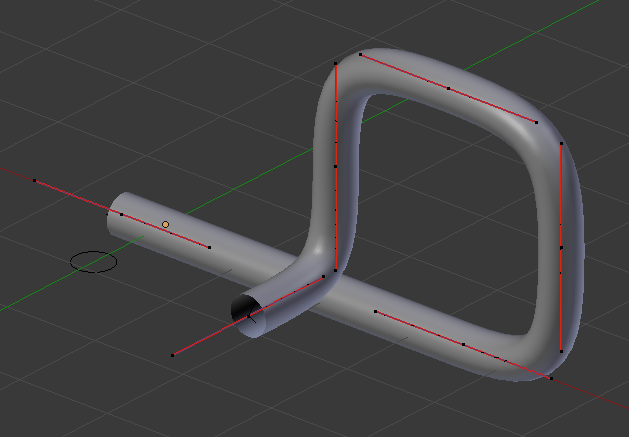Select the middle control point of the right vertical handle
Screen dimensions: 629x437
coord(561,248)
